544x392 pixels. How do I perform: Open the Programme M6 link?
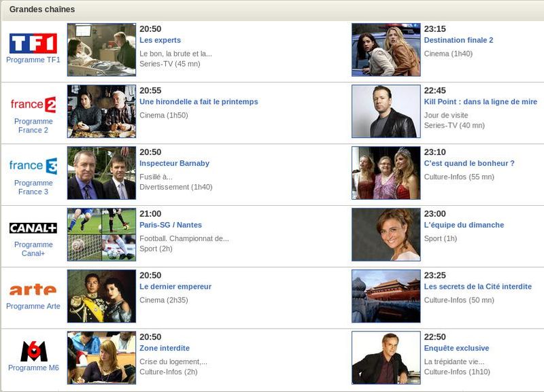click(33, 368)
